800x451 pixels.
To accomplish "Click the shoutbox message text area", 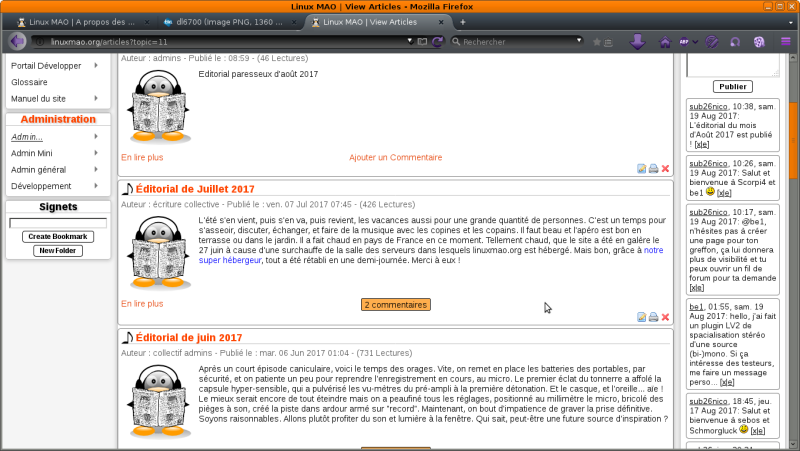I will (733, 65).
